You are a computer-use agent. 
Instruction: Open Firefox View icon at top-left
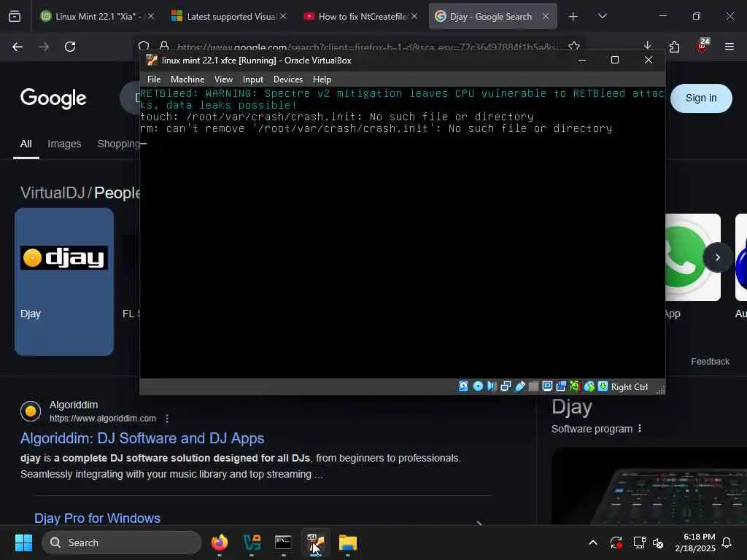tap(15, 17)
